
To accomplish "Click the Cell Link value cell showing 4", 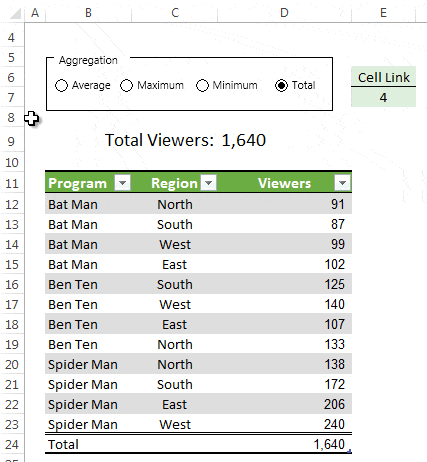I will (x=383, y=97).
